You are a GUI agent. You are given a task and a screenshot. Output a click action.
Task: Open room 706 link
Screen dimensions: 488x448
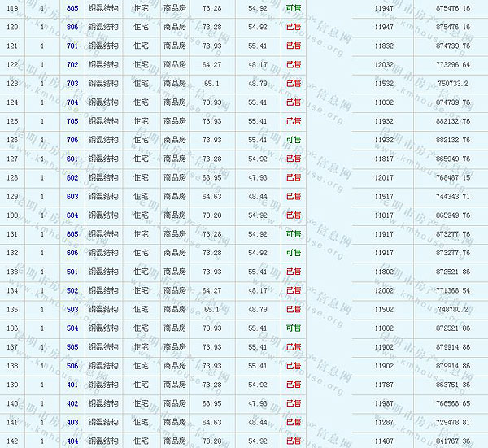tap(72, 140)
